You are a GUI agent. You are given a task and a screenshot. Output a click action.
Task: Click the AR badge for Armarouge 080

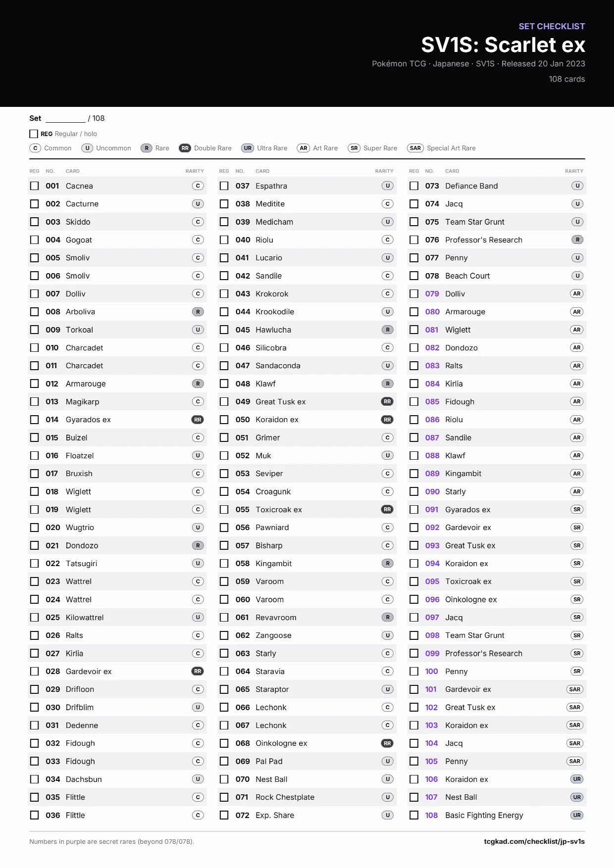coord(577,312)
